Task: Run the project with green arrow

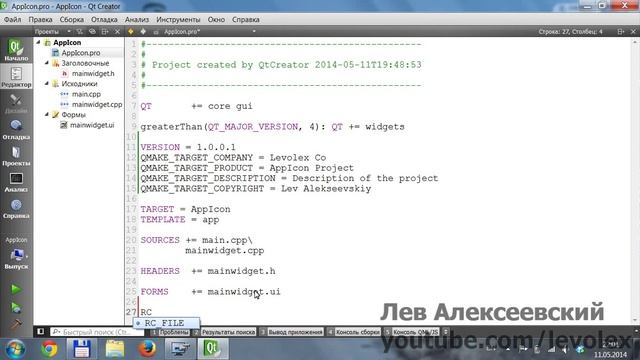Action: [16, 289]
